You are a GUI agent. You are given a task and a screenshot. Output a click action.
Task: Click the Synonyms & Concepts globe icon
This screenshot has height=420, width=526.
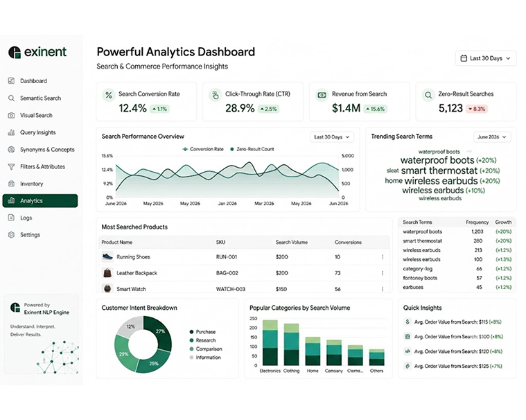click(11, 150)
